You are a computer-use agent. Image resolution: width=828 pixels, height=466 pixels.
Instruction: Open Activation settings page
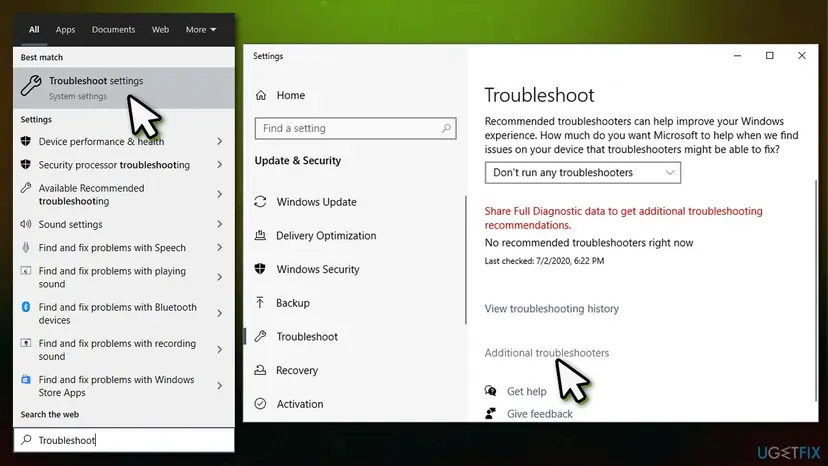300,404
